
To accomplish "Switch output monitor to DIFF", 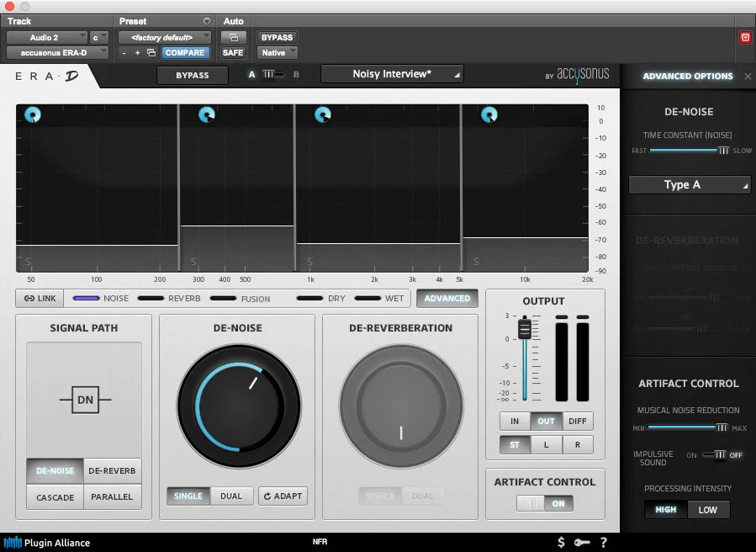I will click(x=578, y=422).
